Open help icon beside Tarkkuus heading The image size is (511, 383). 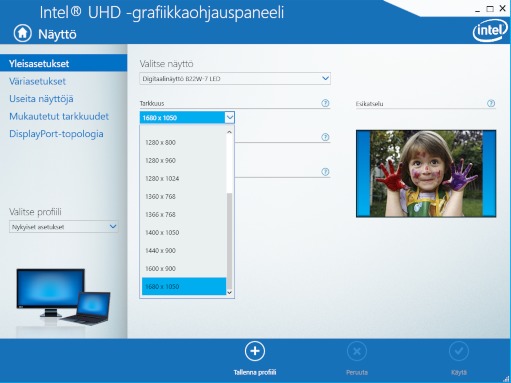(325, 103)
